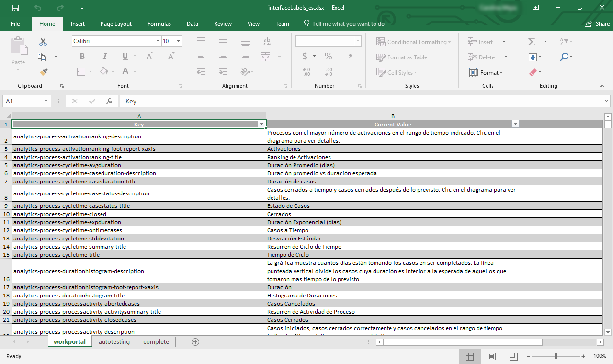Click the Insert Function fx icon
Viewport: 613px width, 364px height.
pos(109,101)
